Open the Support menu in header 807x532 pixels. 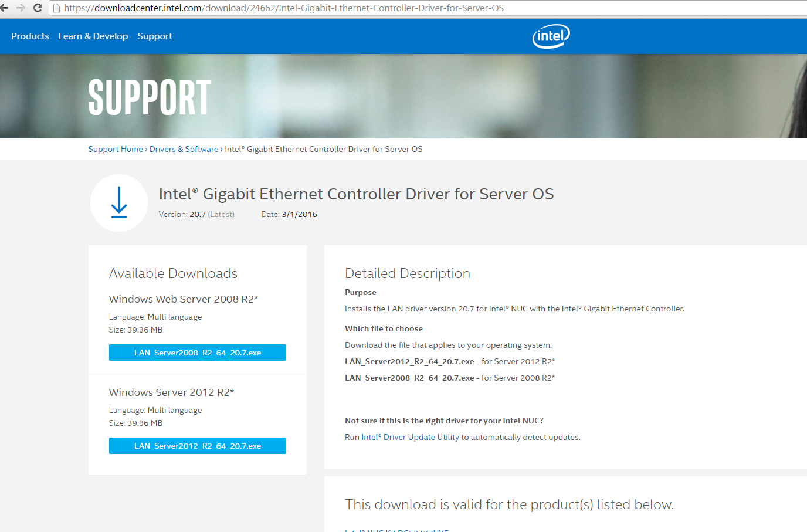point(155,36)
